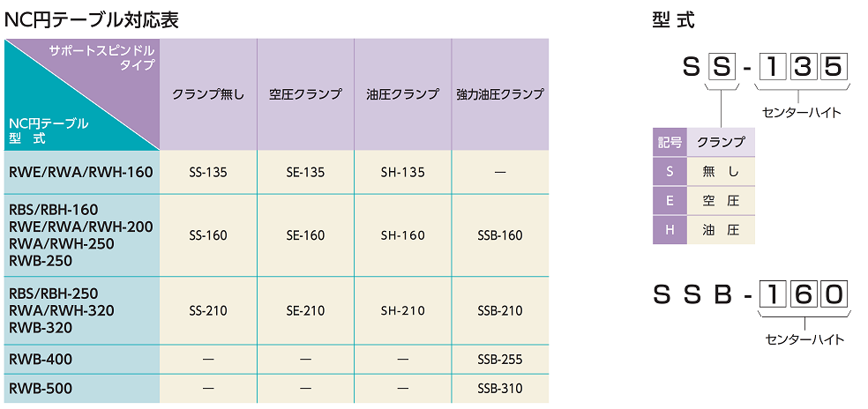Image resolution: width=868 pixels, height=409 pixels.
Task: Click the NC円テーブル対応表 title
Action: pos(92,20)
